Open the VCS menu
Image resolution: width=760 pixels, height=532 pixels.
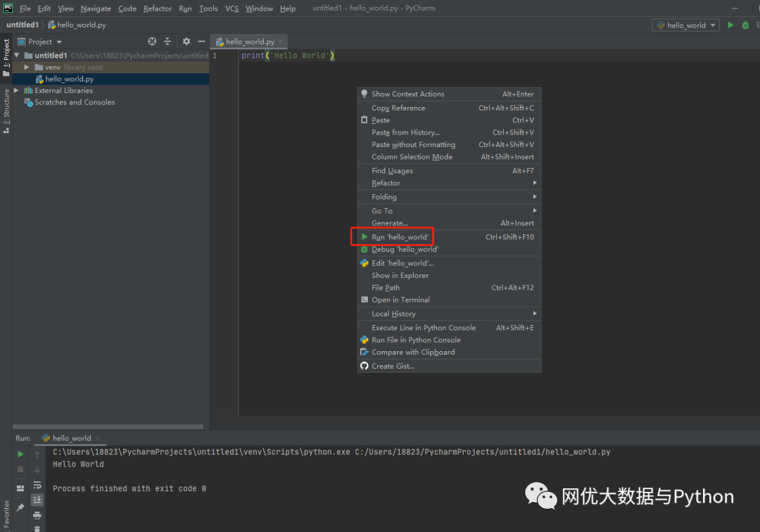pyautogui.click(x=232, y=8)
